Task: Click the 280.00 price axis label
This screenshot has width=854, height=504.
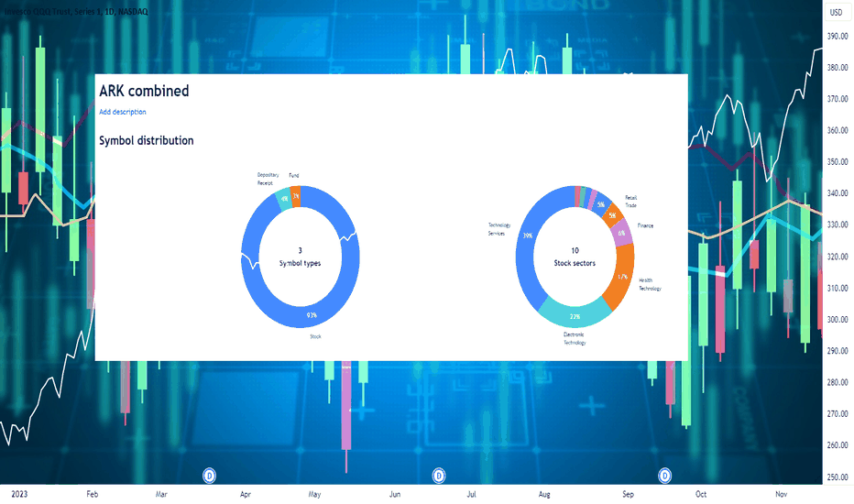Action: point(838,382)
